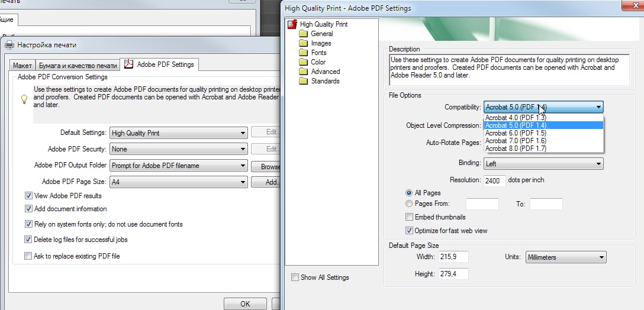The image size is (644, 310).
Task: Open the Units Millimeters dropdown
Action: coord(566,257)
